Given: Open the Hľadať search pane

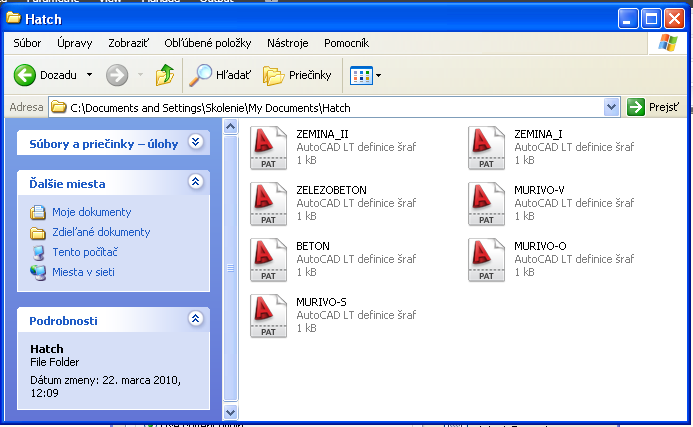Looking at the screenshot, I should 220,75.
